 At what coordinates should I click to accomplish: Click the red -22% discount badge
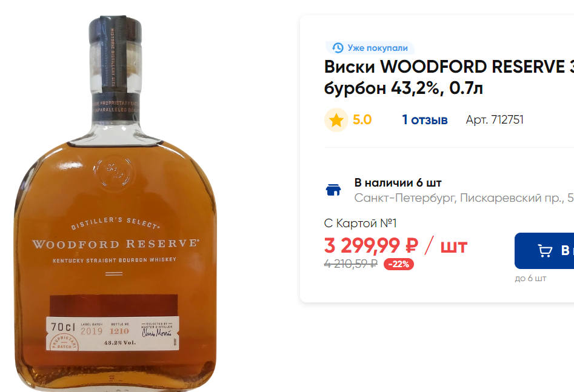(x=399, y=264)
